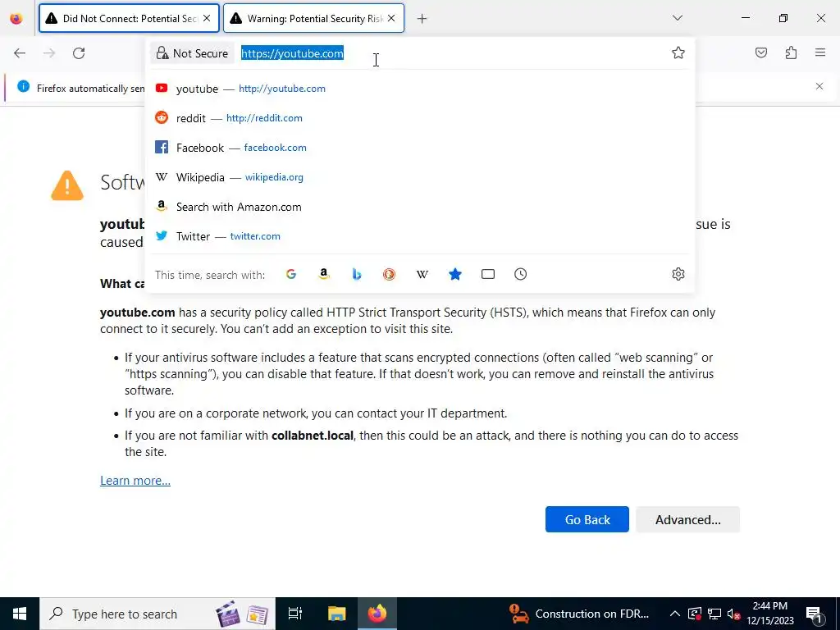Click the Go Back button
Image resolution: width=840 pixels, height=630 pixels.
(x=587, y=519)
